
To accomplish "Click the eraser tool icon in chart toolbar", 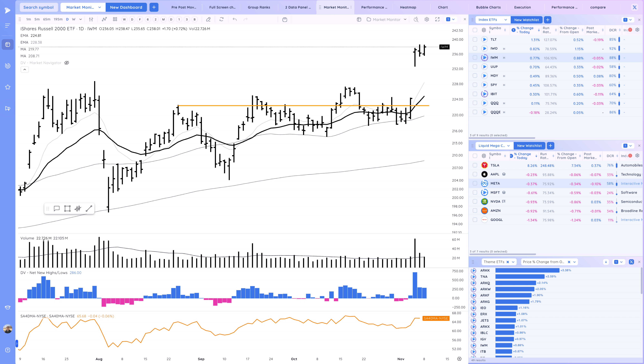I will [208, 19].
